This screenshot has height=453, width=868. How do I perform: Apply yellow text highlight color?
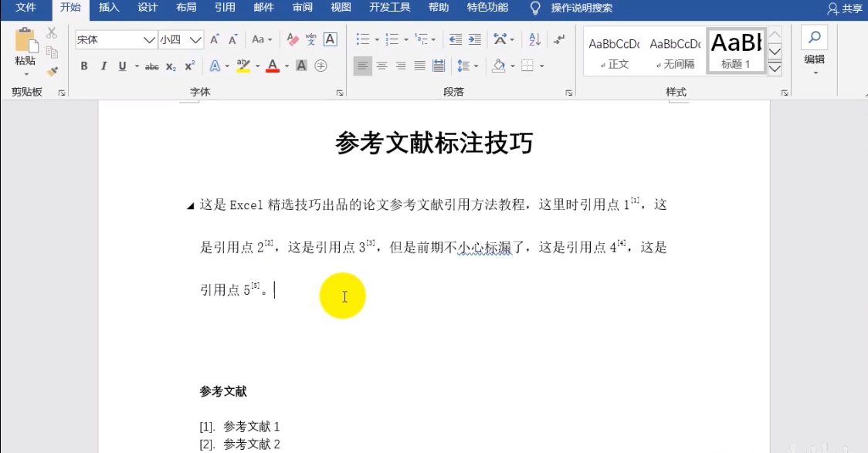(x=243, y=66)
